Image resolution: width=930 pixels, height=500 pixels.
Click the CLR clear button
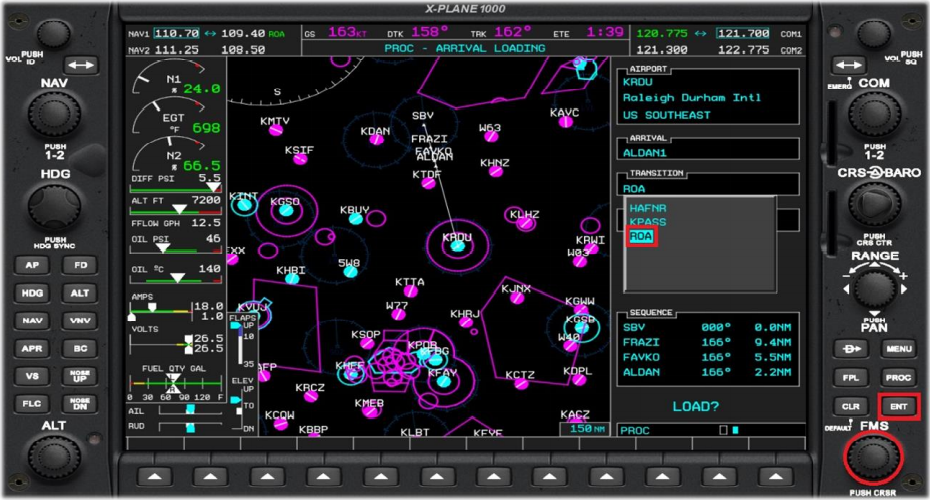pos(851,406)
